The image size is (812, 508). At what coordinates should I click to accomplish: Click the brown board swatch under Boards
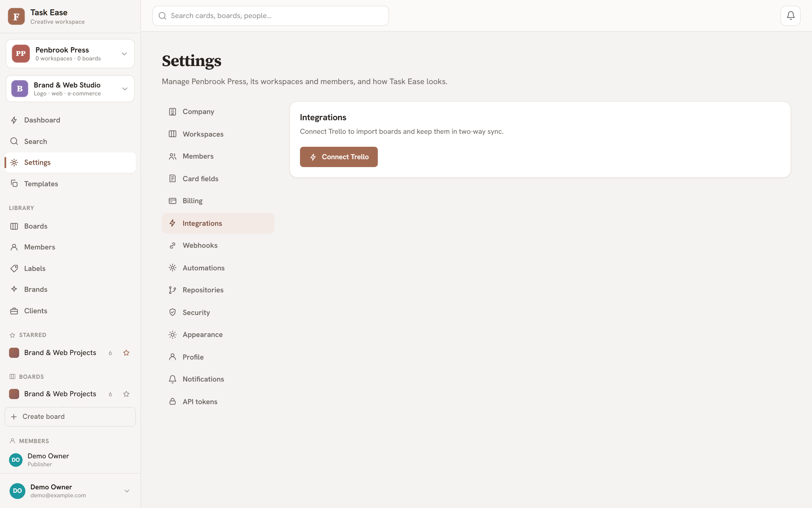[14, 394]
